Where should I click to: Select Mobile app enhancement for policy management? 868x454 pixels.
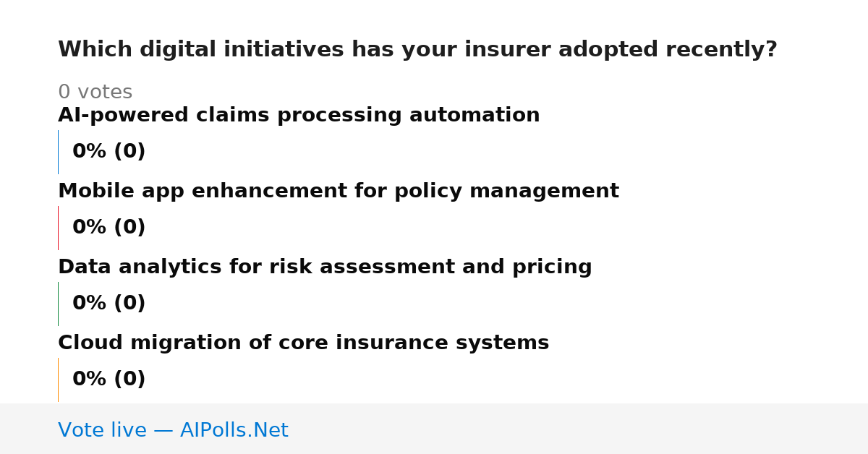click(x=339, y=192)
